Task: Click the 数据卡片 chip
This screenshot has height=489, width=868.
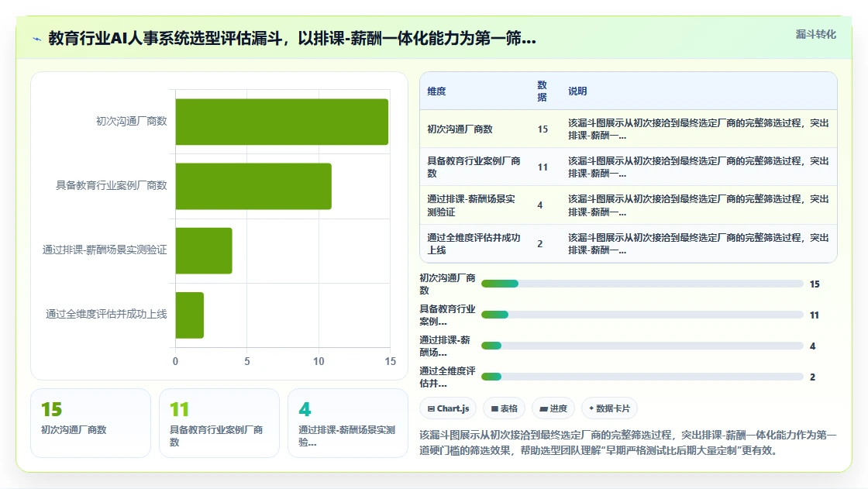Action: pyautogui.click(x=609, y=408)
